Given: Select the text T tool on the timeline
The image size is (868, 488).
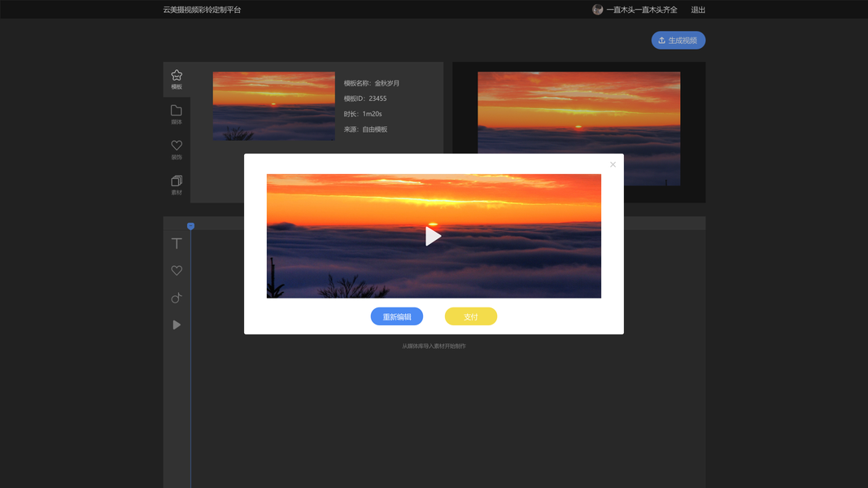Looking at the screenshot, I should point(177,243).
